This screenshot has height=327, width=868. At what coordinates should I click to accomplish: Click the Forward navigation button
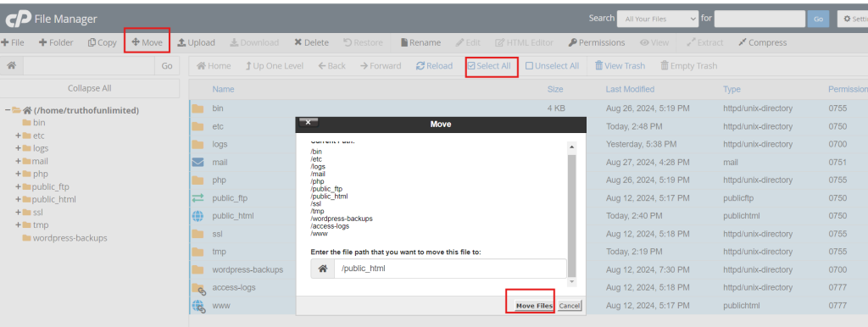click(x=381, y=66)
